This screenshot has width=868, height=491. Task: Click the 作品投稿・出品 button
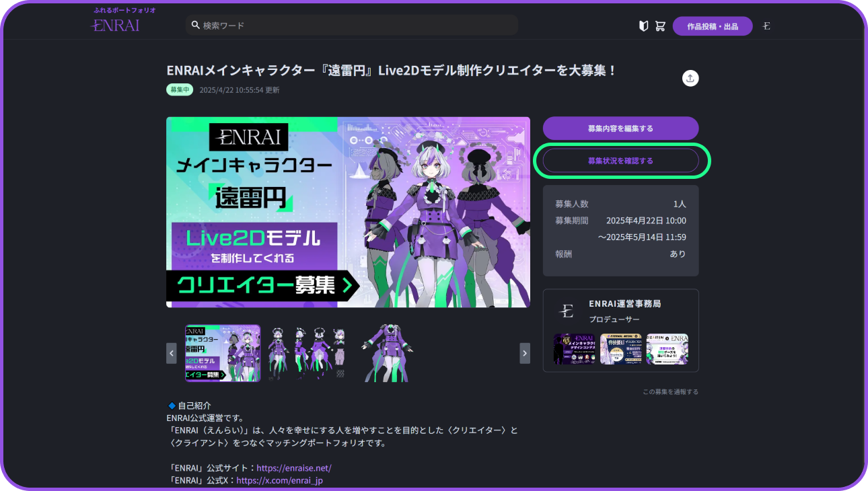tap(713, 26)
